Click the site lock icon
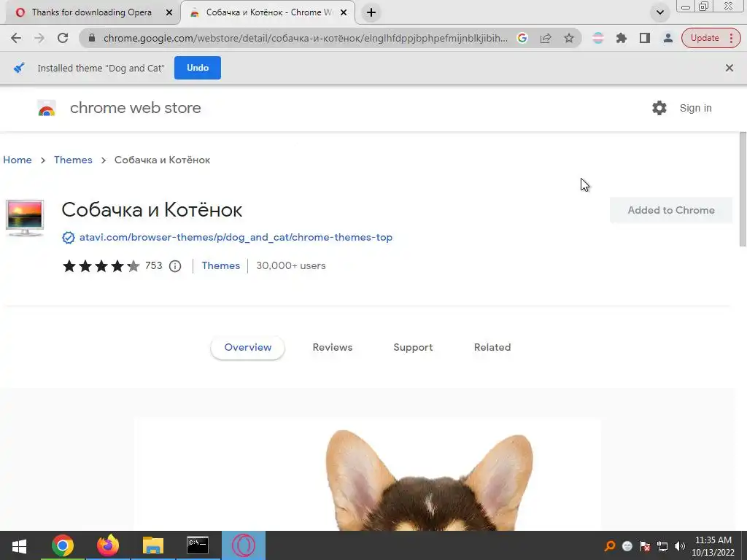 point(93,38)
